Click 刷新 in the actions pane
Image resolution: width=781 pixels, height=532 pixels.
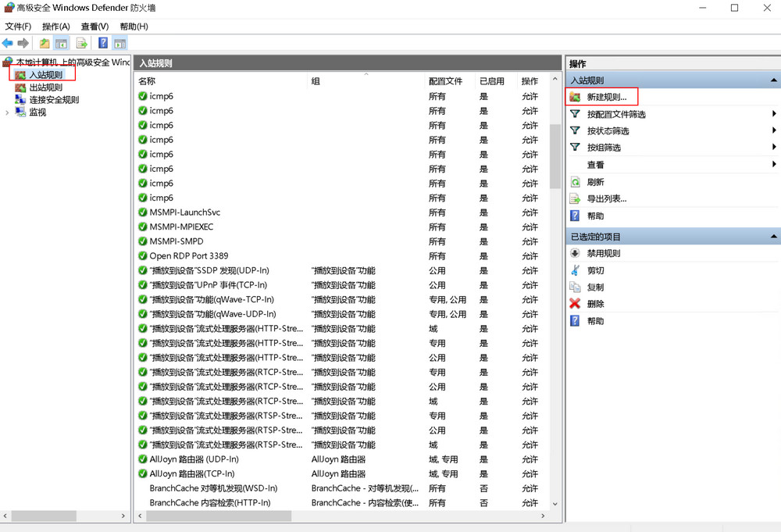[595, 182]
